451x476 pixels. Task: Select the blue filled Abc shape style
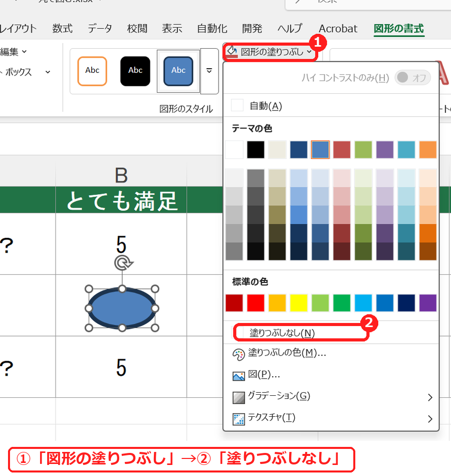[x=178, y=71]
